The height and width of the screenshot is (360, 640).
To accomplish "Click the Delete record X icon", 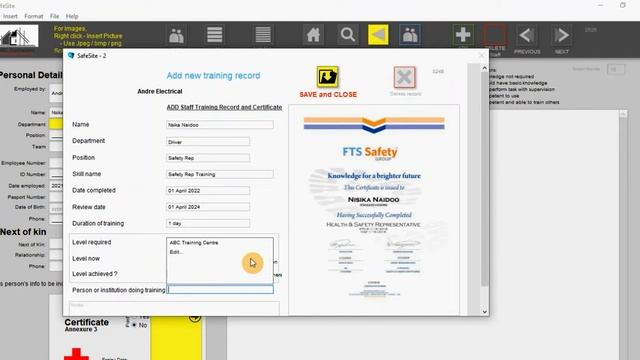I will 404,77.
